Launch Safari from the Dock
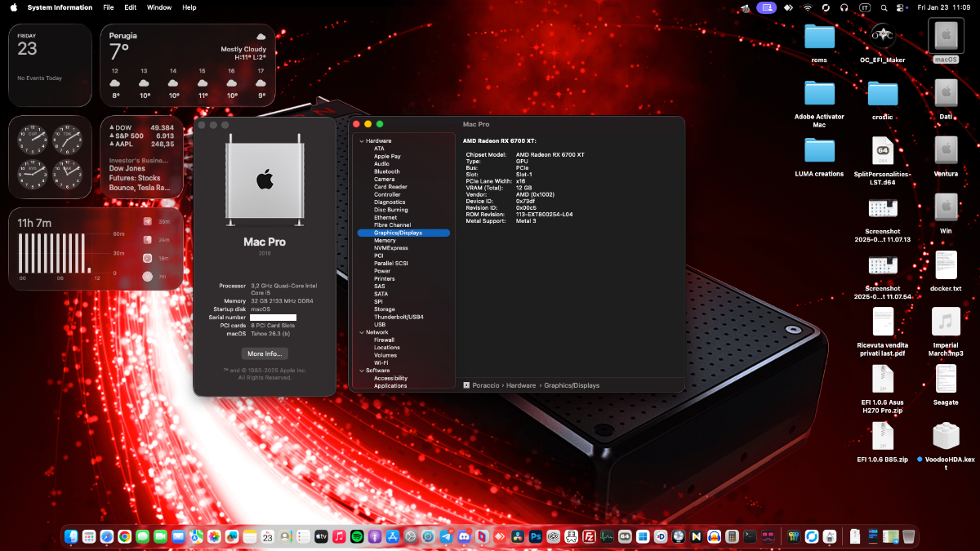The height and width of the screenshot is (551, 980). (x=107, y=537)
